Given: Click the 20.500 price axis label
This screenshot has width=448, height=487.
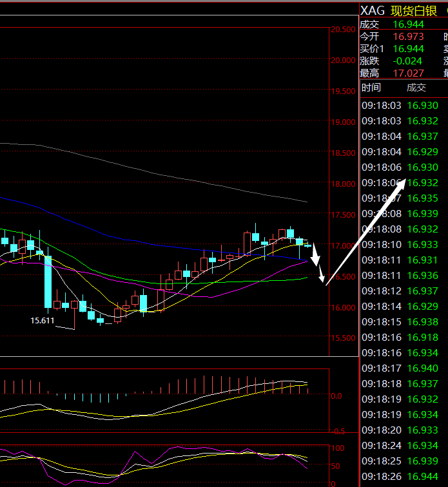Looking at the screenshot, I should tap(343, 30).
